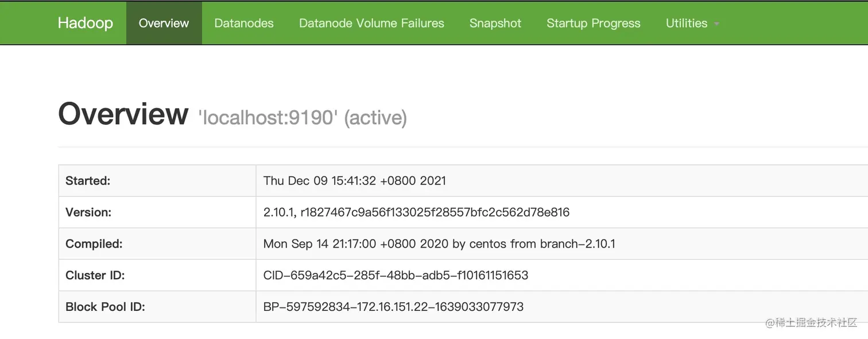Click the 'localhost:9190' (active) subtitle
This screenshot has width=868, height=339.
click(x=303, y=118)
